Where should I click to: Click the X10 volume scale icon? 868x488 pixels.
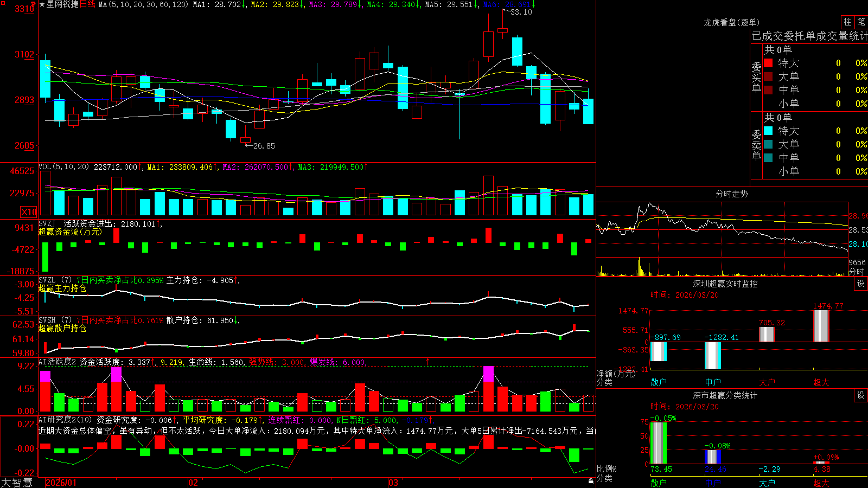(29, 212)
